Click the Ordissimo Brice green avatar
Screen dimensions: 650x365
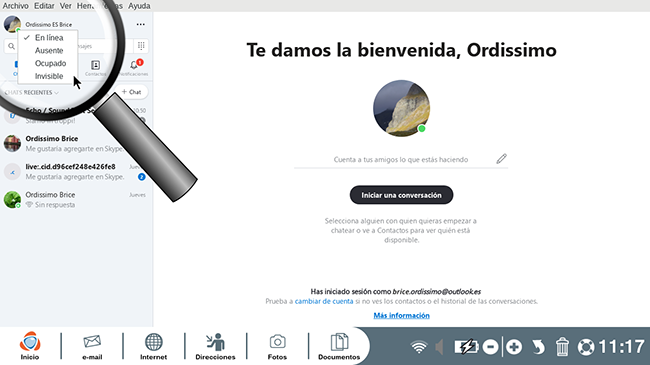pyautogui.click(x=12, y=200)
